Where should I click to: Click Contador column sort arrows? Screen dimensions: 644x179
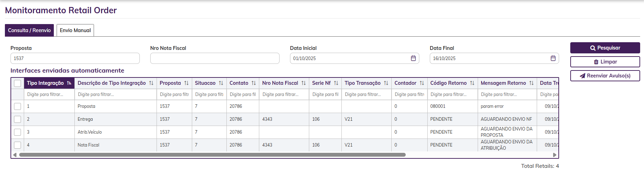pos(422,83)
